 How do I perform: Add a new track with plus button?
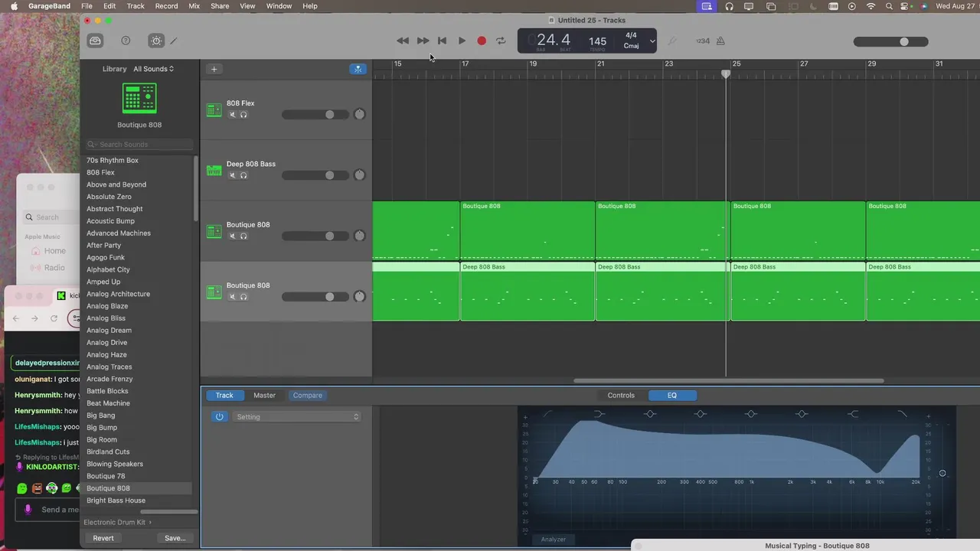214,69
